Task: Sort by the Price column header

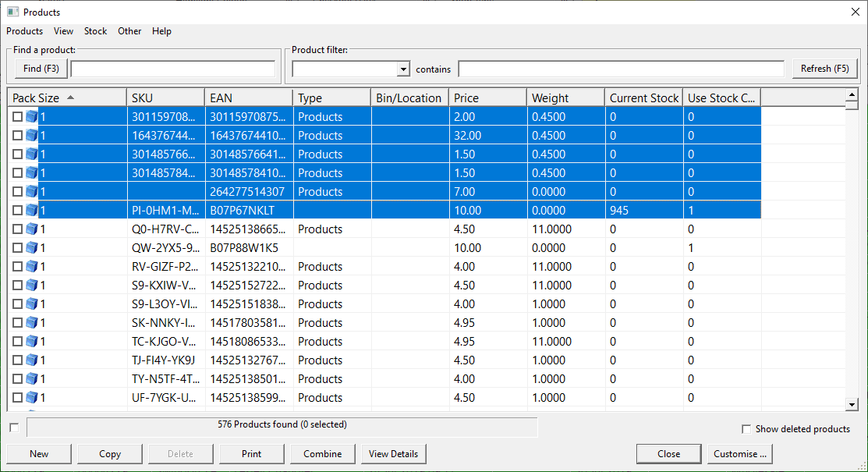Action: click(x=487, y=98)
